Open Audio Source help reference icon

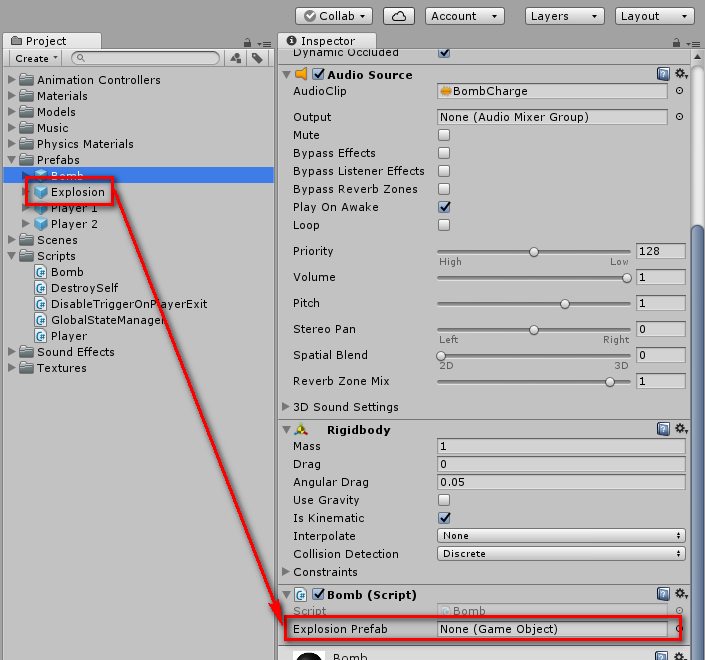(663, 74)
